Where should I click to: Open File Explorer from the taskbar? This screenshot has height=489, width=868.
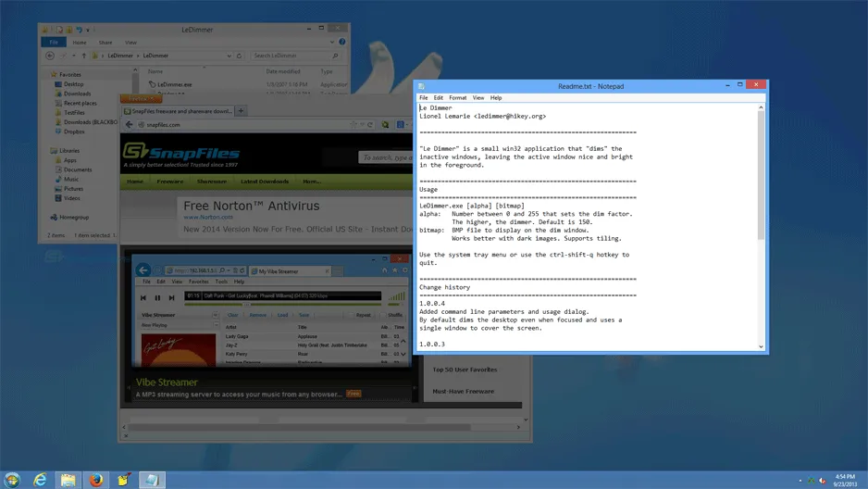point(68,480)
